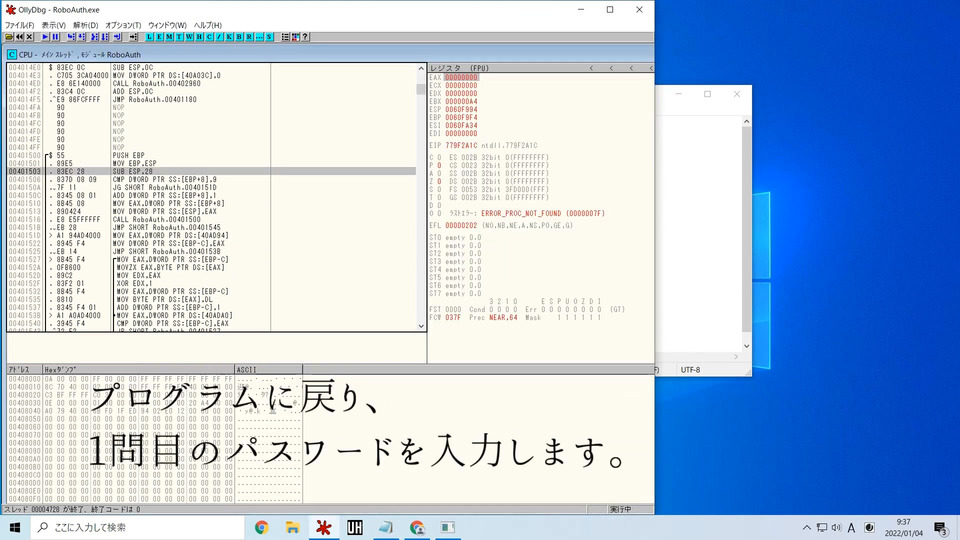
Task: Show Breakpoints with B icon
Action: click(x=239, y=37)
